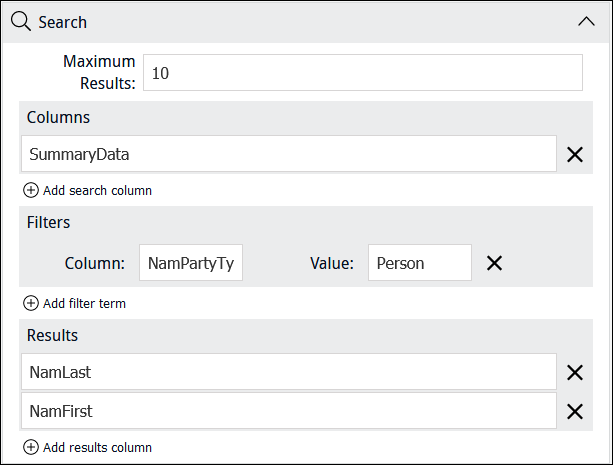Select the NamFirst results column field

point(289,411)
